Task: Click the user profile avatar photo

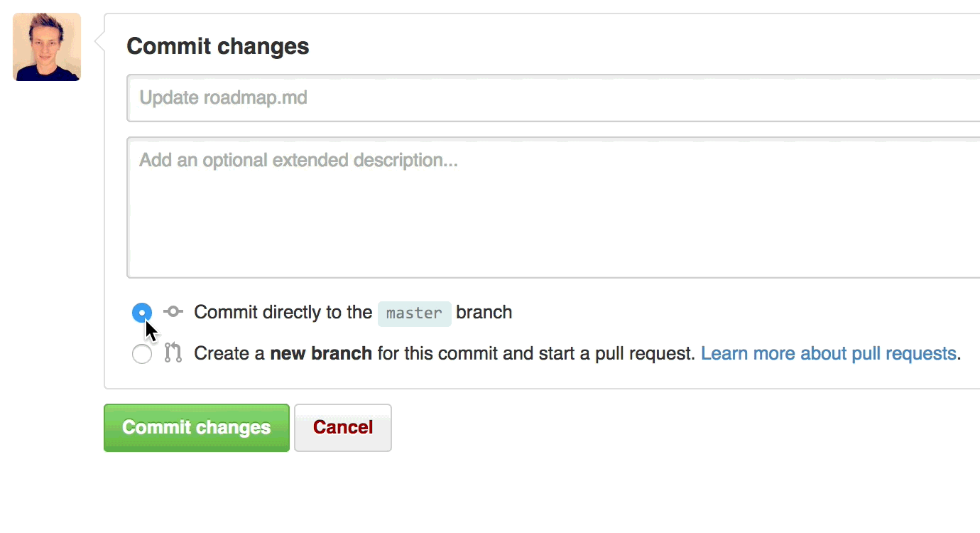Action: pos(47,47)
